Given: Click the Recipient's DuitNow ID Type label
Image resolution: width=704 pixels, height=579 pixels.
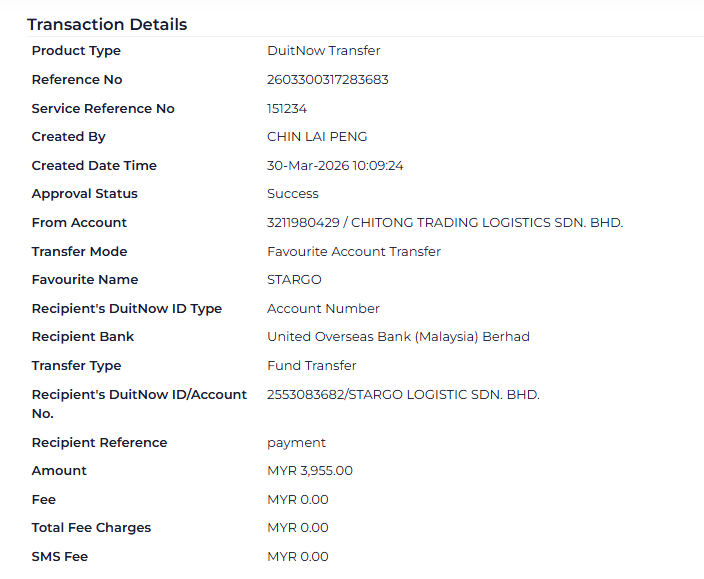Looking at the screenshot, I should (x=126, y=309).
